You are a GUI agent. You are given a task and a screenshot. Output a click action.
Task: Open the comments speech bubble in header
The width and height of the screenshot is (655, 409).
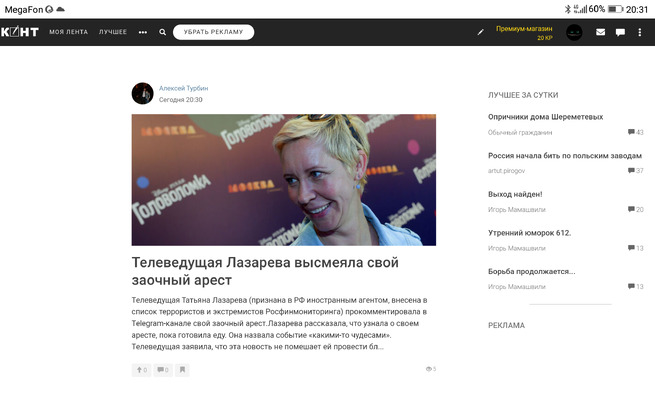click(620, 32)
